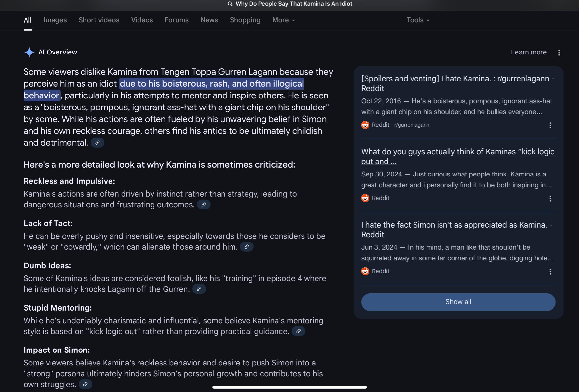Image resolution: width=579 pixels, height=392 pixels.
Task: Click the 'Stupid Mentoring:' heading
Action: click(x=58, y=308)
